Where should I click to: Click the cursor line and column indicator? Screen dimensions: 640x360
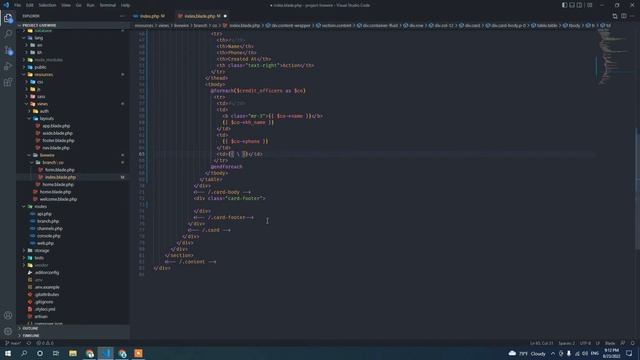coord(542,343)
